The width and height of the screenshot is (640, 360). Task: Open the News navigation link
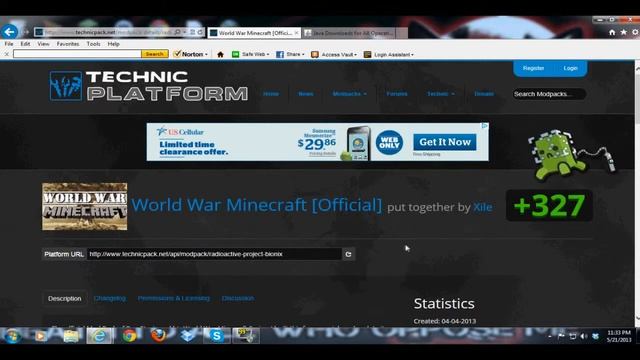coord(306,94)
